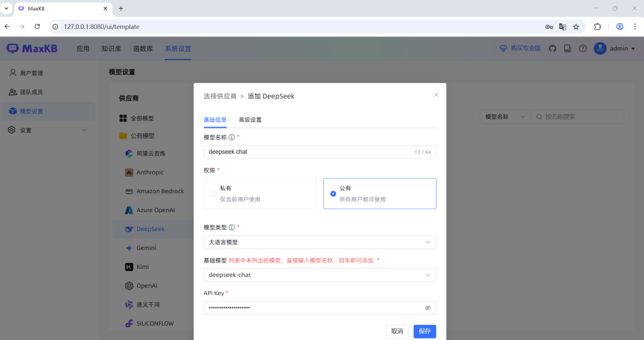
Task: Open the browser tab list chevron
Action: click(x=6, y=8)
